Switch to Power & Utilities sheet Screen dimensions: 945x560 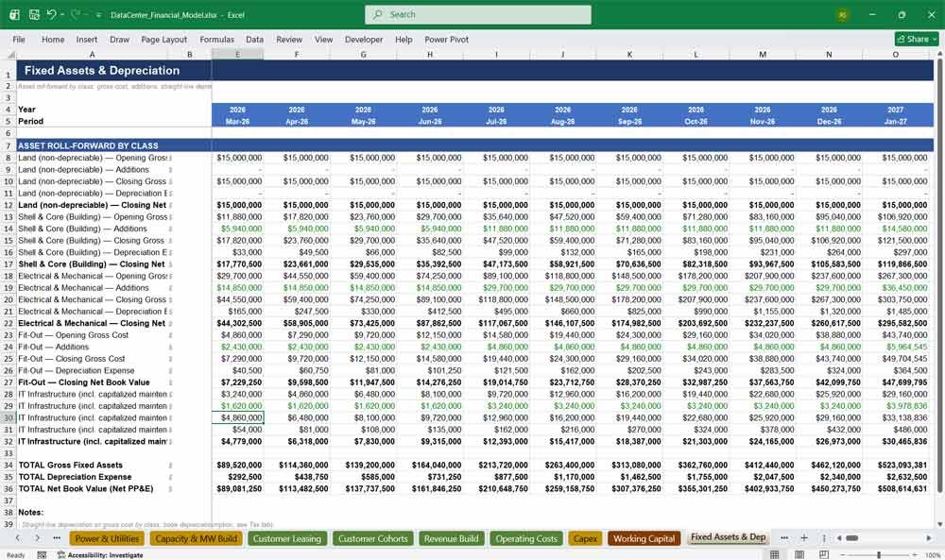point(108,538)
